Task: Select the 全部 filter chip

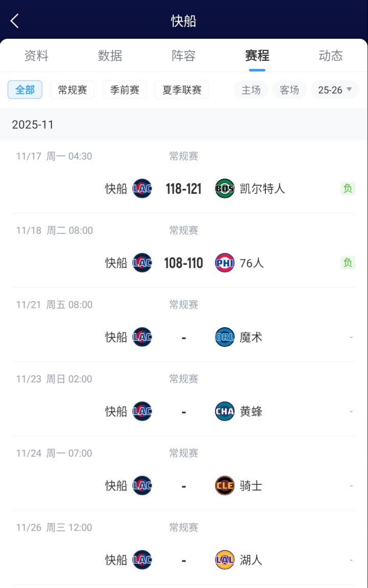Action: tap(25, 90)
